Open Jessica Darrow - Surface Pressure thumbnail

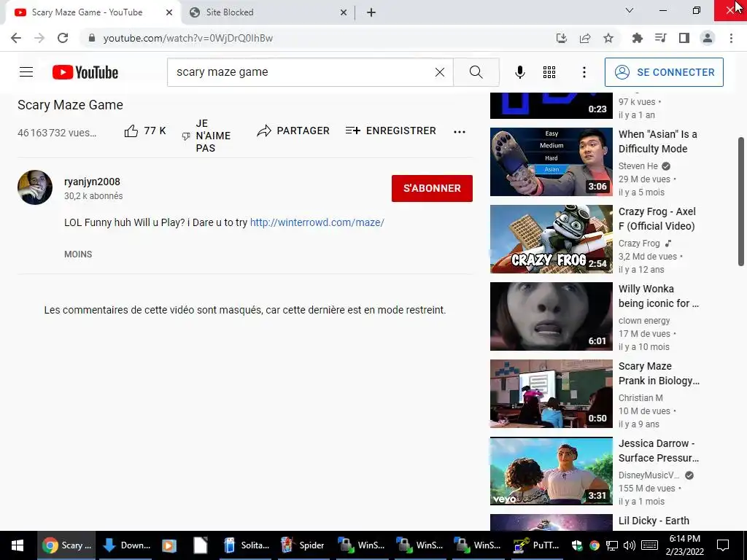point(551,471)
